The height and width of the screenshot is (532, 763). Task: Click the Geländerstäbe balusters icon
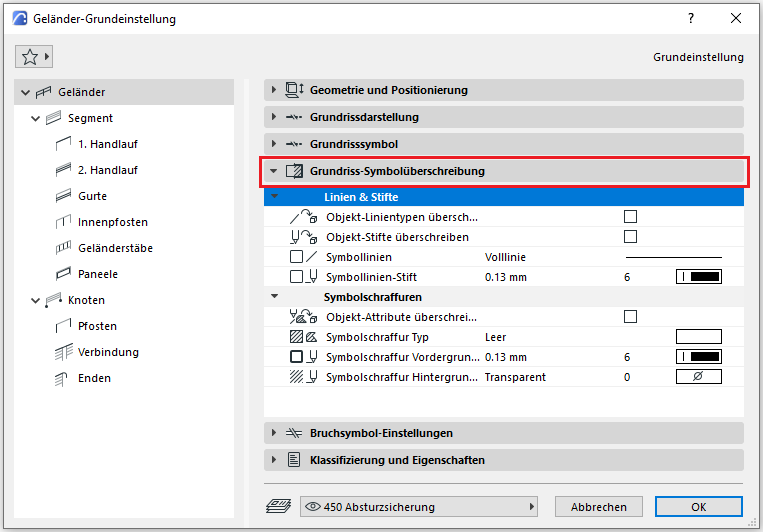(62, 248)
